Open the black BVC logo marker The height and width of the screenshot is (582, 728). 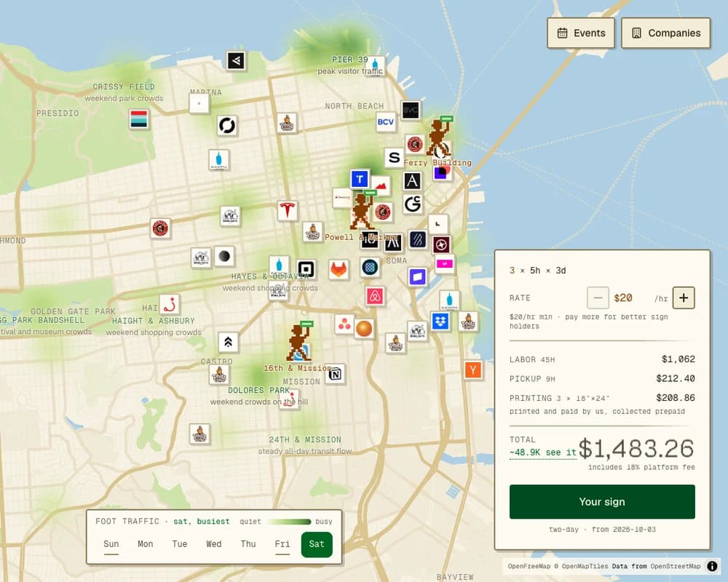point(411,111)
